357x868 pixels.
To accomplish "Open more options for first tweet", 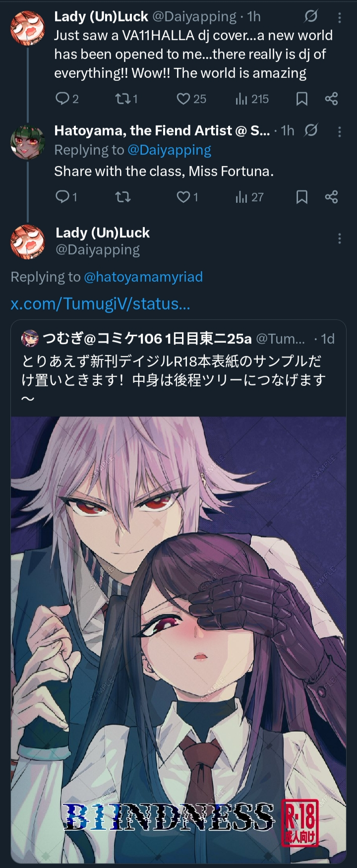I will (x=340, y=18).
